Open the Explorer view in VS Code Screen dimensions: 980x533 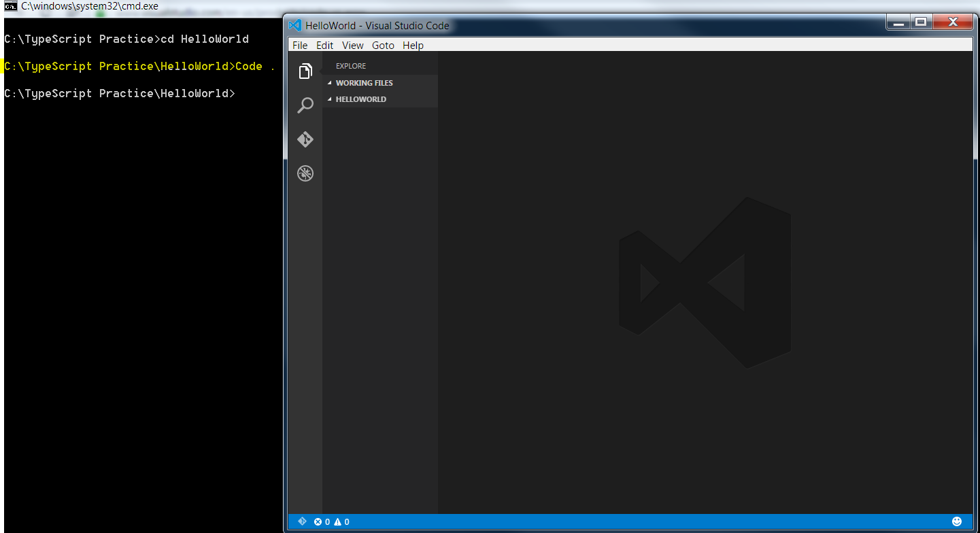click(305, 71)
